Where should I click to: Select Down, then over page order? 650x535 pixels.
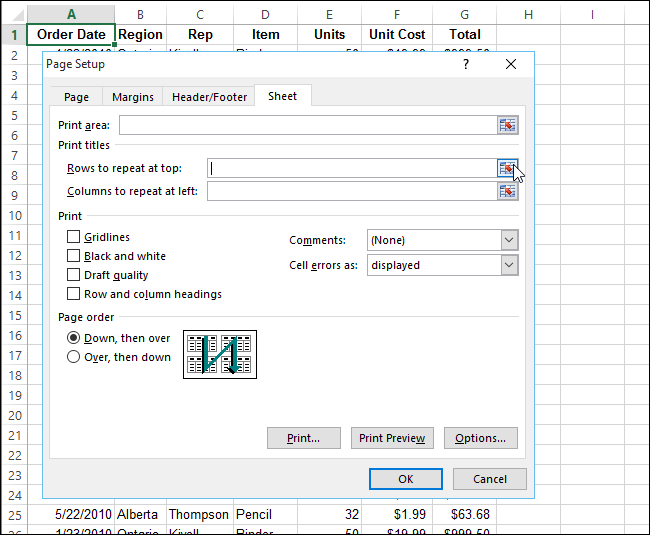pos(73,338)
